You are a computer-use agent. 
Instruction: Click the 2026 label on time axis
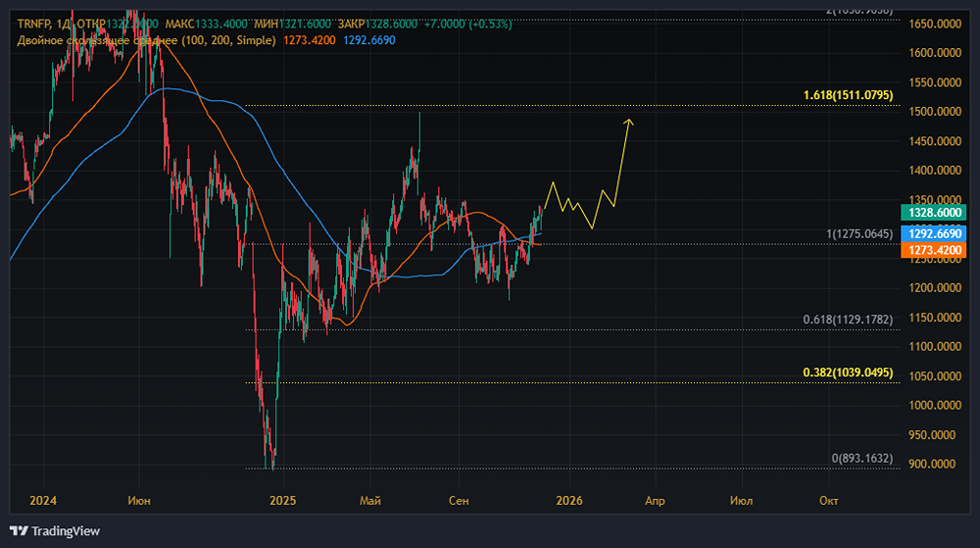pyautogui.click(x=568, y=501)
